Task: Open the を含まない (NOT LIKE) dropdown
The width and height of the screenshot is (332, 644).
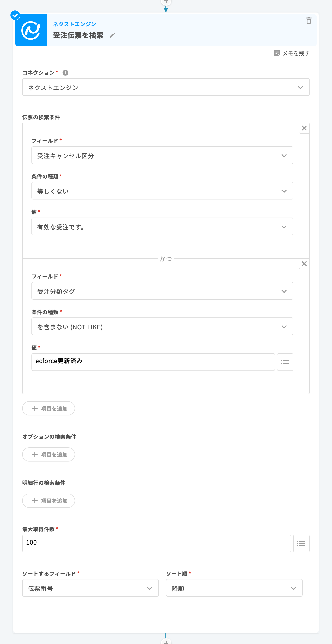Action: [x=162, y=327]
